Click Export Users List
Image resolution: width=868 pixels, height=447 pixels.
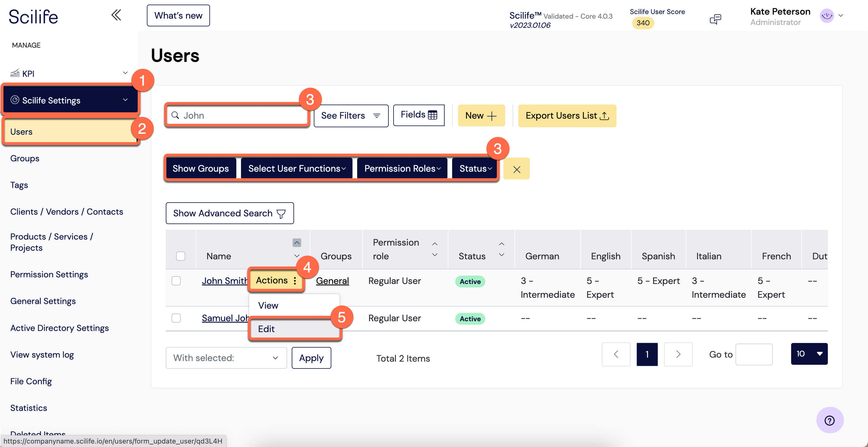[567, 115]
